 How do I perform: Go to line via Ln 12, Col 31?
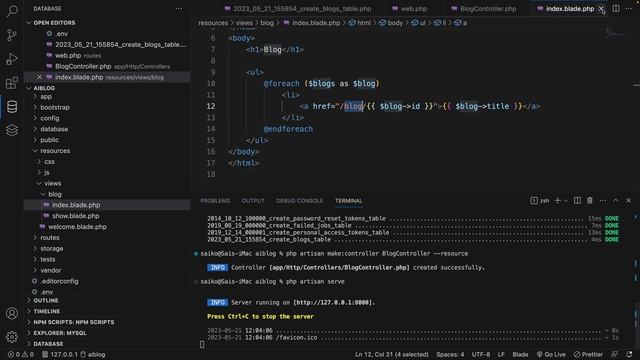tap(392, 354)
